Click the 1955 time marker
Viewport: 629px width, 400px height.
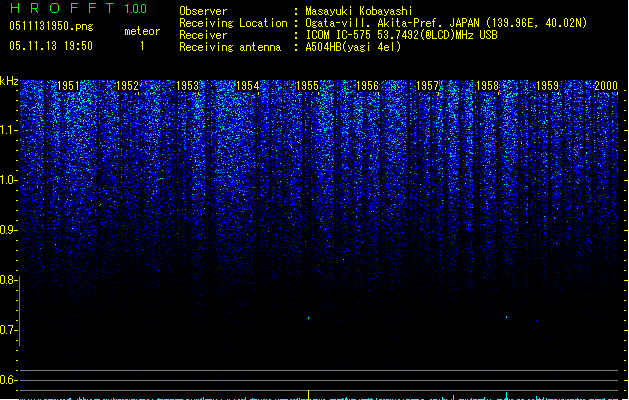click(307, 86)
